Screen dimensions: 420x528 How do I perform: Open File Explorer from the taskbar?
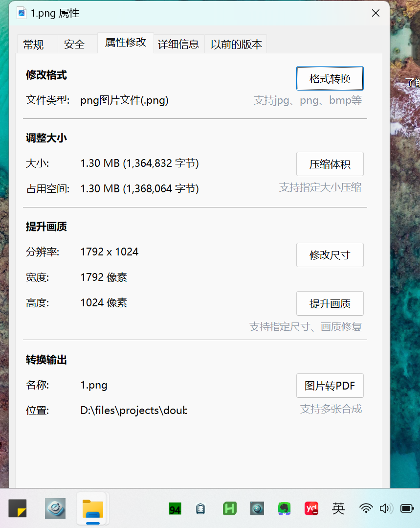[93, 508]
